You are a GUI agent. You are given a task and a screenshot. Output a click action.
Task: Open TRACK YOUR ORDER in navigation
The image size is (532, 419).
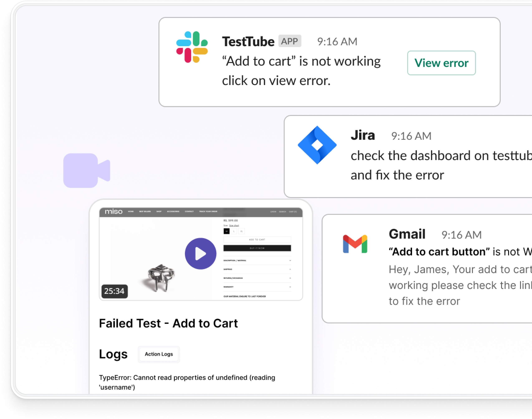208,211
